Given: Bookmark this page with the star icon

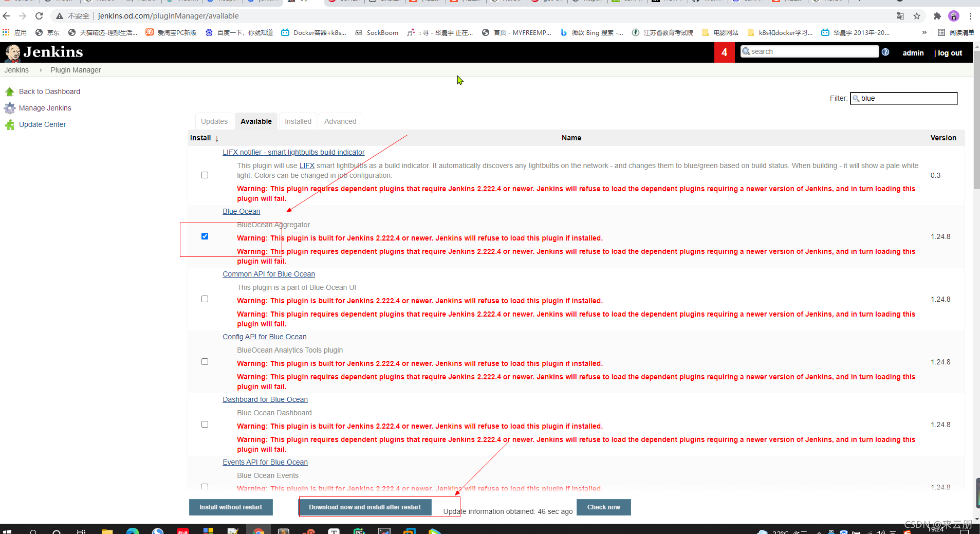Looking at the screenshot, I should (x=917, y=16).
